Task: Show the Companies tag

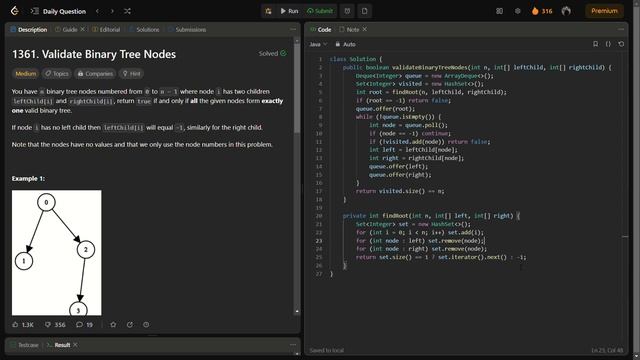Action: click(x=95, y=73)
